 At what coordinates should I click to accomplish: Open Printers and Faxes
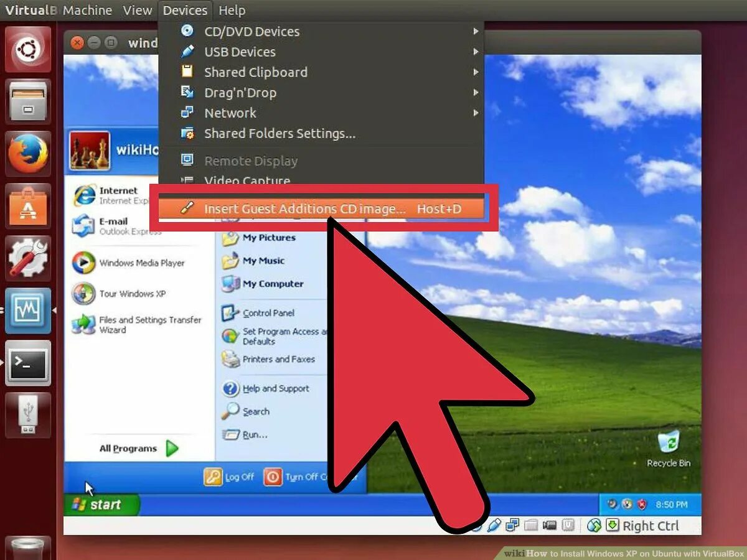point(269,359)
